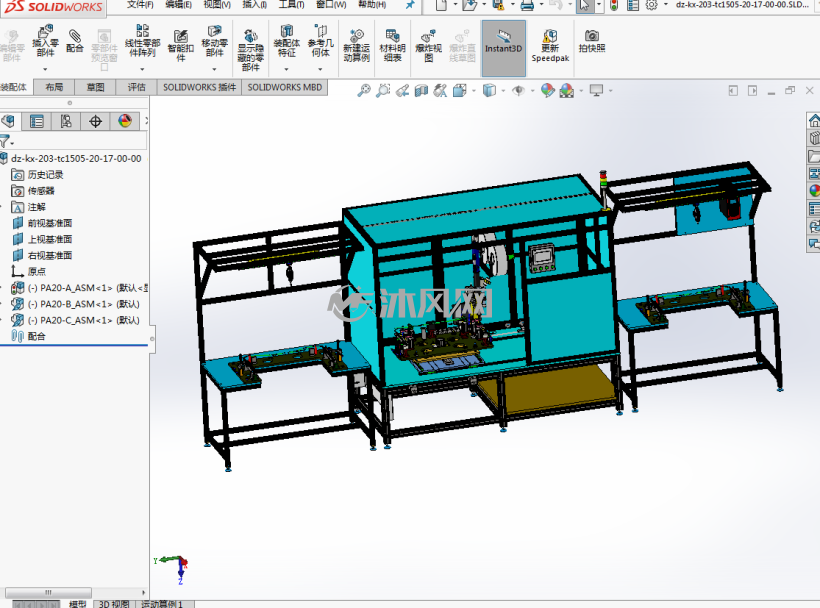Click the Edit Appearance color sphere icon

(548, 90)
